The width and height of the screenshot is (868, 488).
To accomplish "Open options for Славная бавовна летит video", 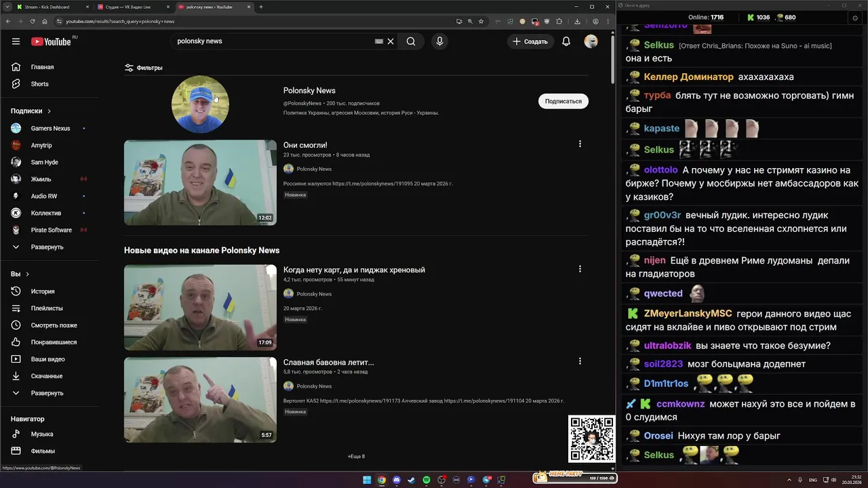I will tap(580, 361).
